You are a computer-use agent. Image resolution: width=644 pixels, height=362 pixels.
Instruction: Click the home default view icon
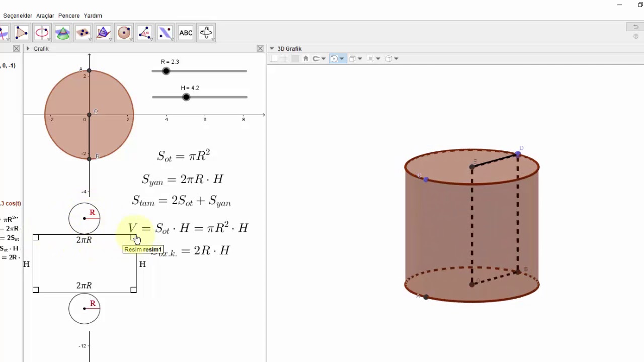pos(305,59)
